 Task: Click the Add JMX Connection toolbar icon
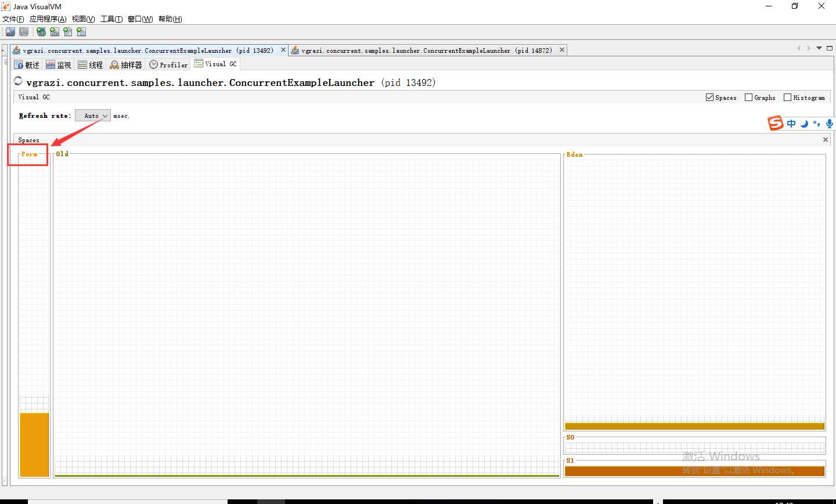pos(55,32)
